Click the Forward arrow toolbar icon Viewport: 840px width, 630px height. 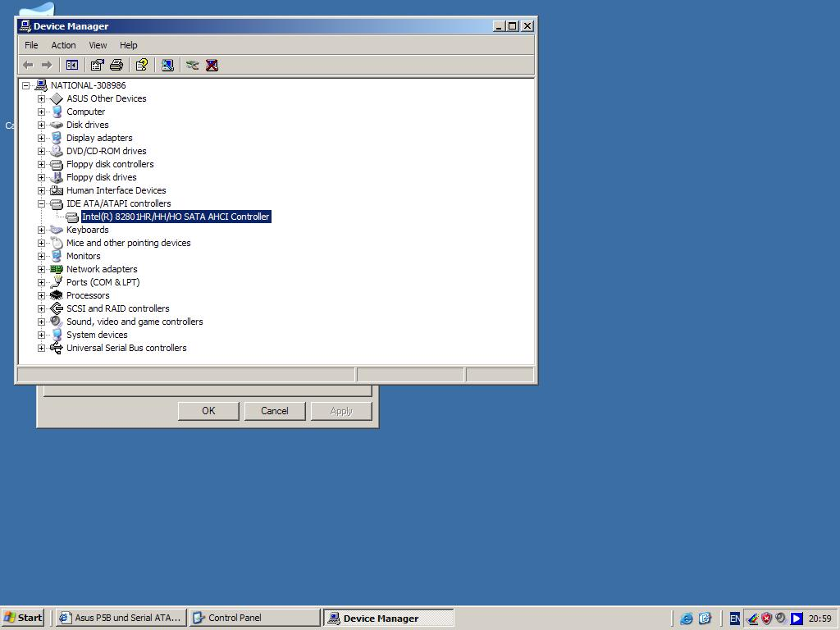click(x=47, y=66)
